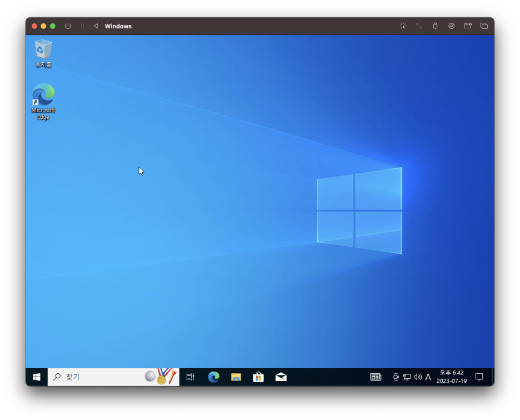Viewport: 520px width, 420px height.
Task: Open USB devices icon in VM toolbar
Action: (435, 26)
